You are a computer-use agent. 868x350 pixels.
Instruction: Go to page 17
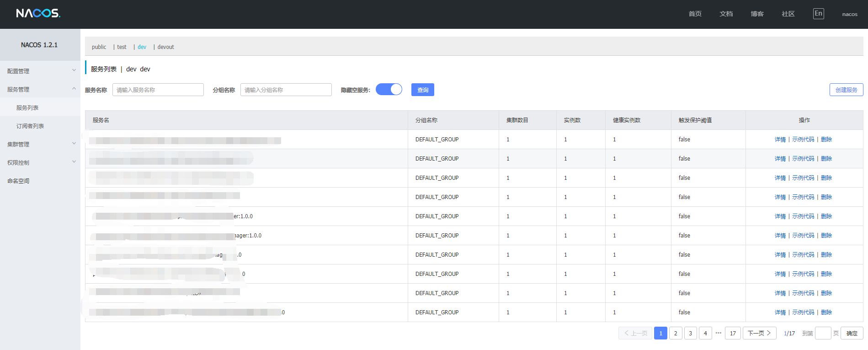pos(733,333)
